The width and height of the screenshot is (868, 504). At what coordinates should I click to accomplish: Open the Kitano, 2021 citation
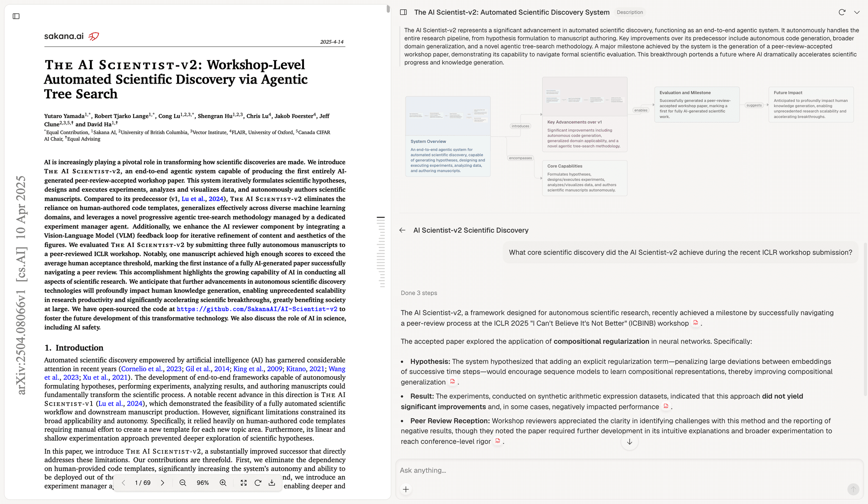click(x=305, y=369)
